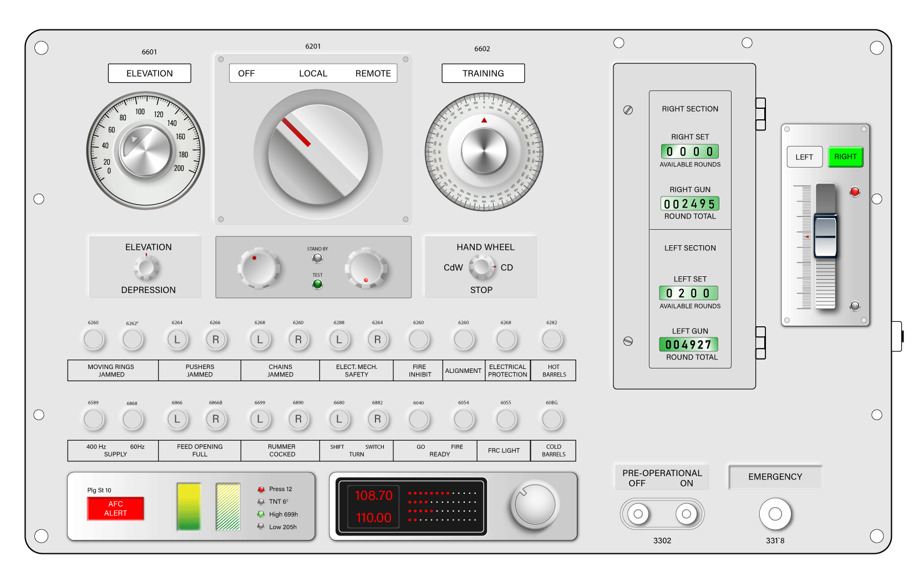Select the green RIGHT toggle button
924x581 pixels.
tap(845, 157)
